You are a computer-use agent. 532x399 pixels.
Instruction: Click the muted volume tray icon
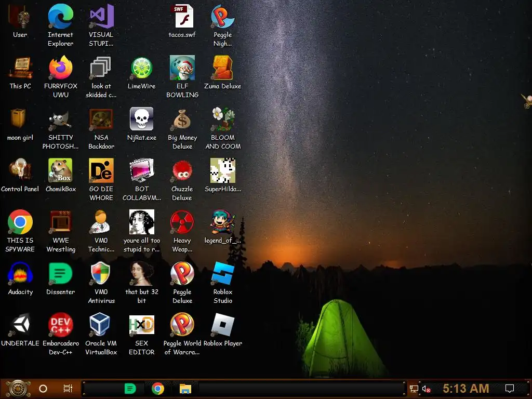(426, 389)
